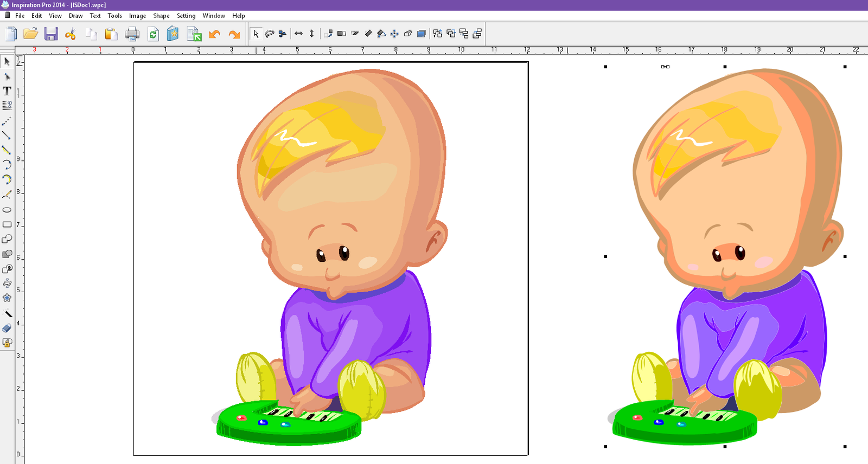Cut selection with the scissors icon
The width and height of the screenshot is (868, 464).
point(71,34)
